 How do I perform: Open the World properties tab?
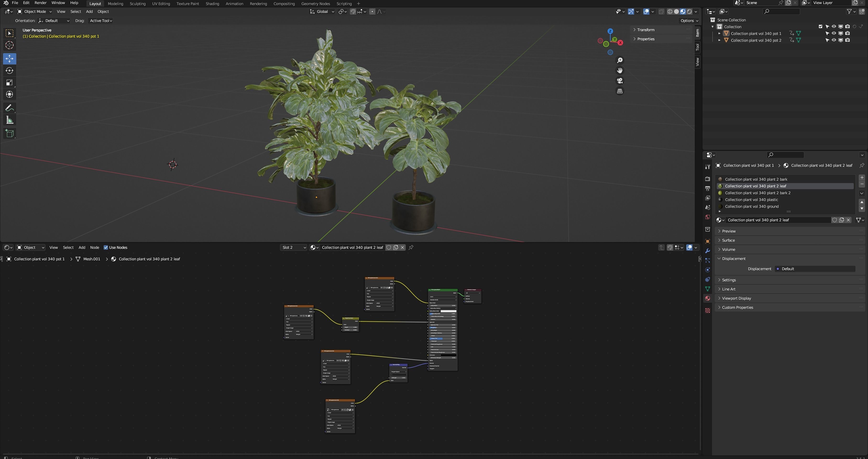pos(708,217)
